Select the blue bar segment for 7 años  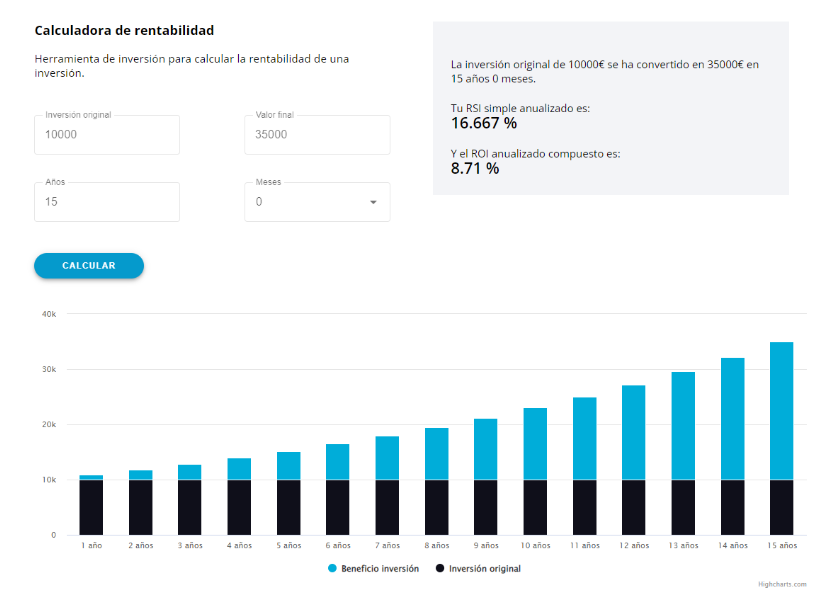pos(387,458)
